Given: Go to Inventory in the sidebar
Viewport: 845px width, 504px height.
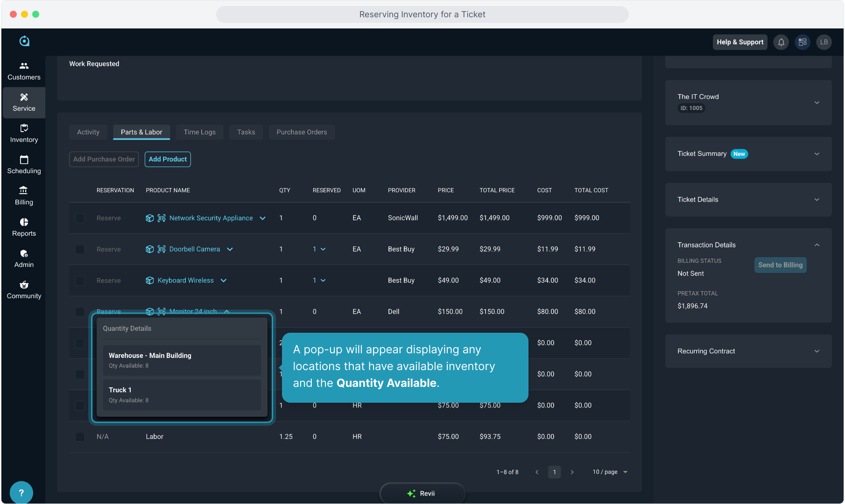Looking at the screenshot, I should (24, 133).
